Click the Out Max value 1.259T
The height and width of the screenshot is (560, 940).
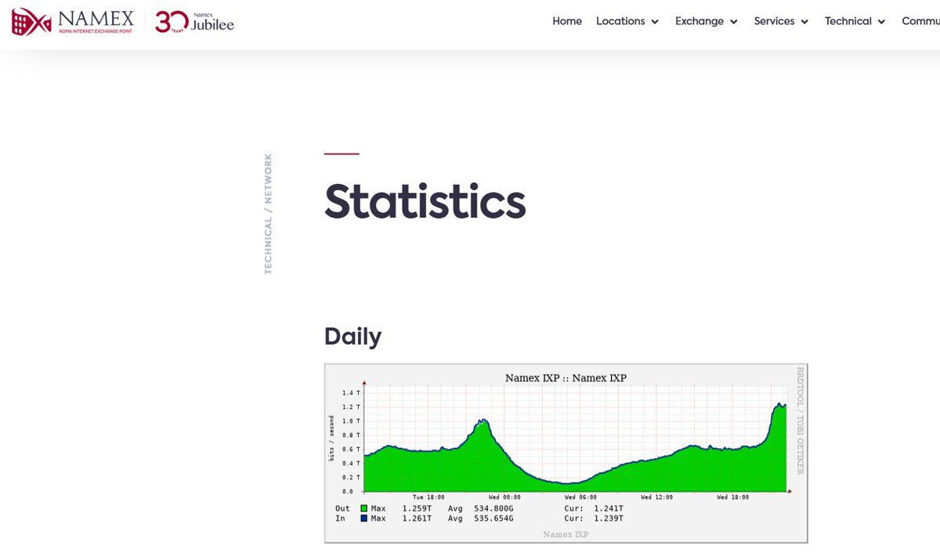tap(416, 508)
